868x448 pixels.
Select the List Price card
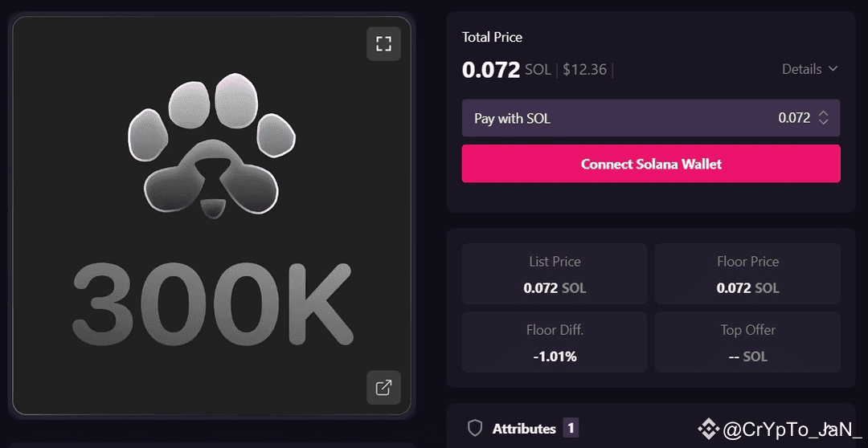pyautogui.click(x=555, y=274)
